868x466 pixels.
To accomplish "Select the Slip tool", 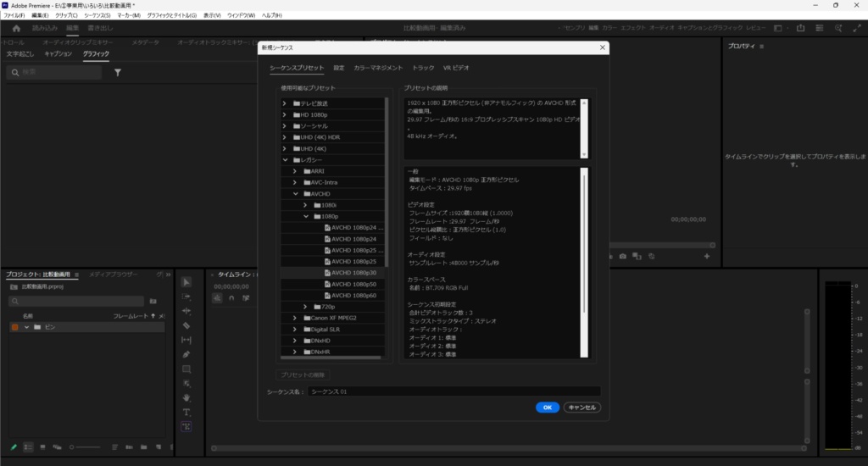I will pos(186,340).
